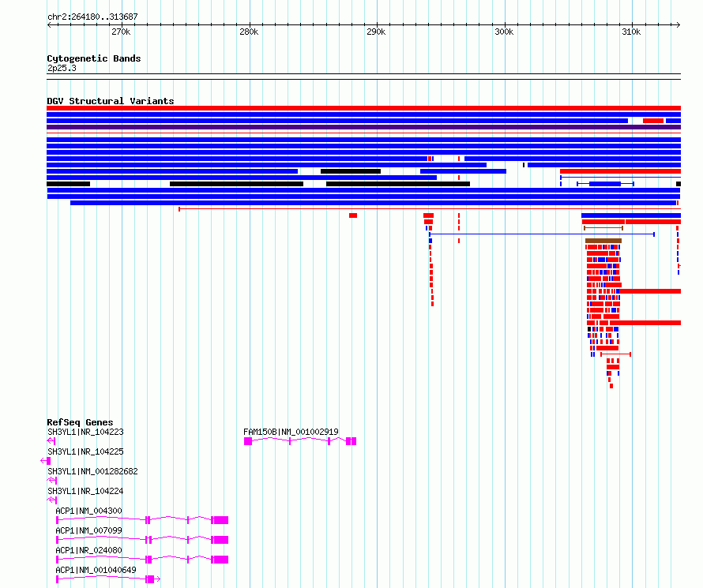
Task: Click the 300k ruler position
Action: coord(503,32)
